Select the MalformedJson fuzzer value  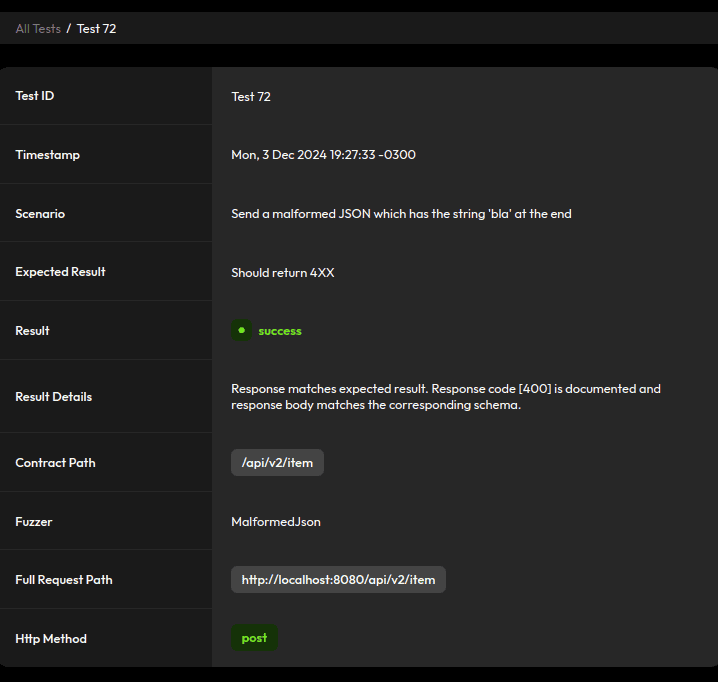pos(276,522)
